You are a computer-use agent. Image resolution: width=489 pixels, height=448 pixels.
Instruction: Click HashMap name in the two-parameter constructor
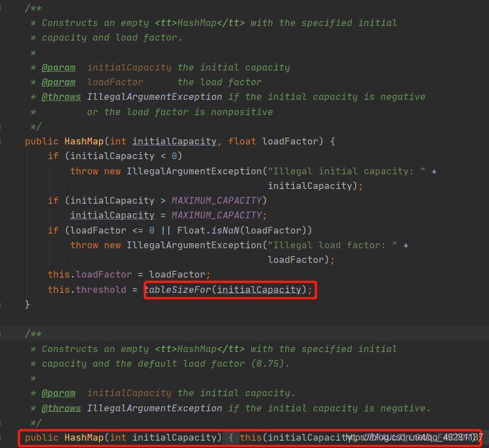tap(84, 142)
